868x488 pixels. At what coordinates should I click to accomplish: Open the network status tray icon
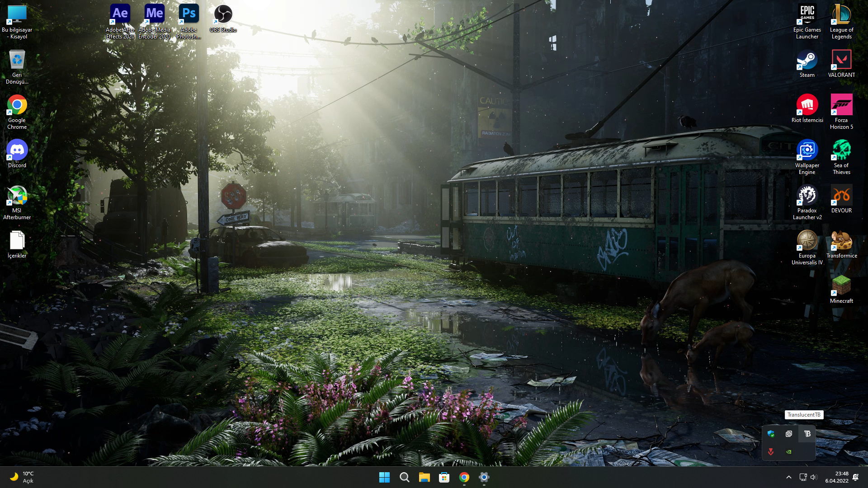point(803,477)
